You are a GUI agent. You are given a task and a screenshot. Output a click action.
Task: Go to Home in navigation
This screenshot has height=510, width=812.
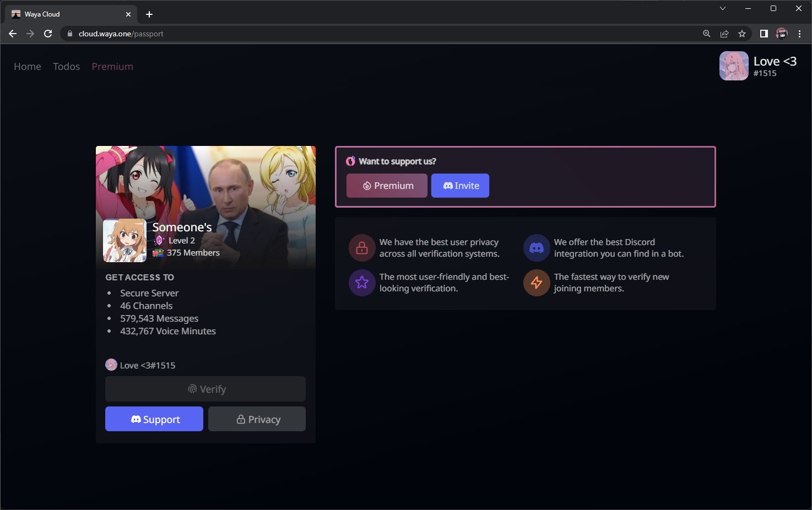pos(28,67)
